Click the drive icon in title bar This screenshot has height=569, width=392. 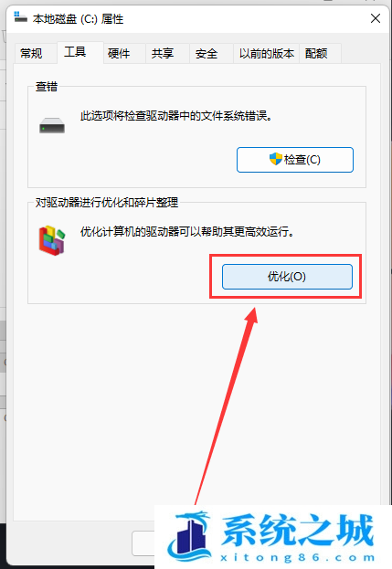click(x=21, y=17)
